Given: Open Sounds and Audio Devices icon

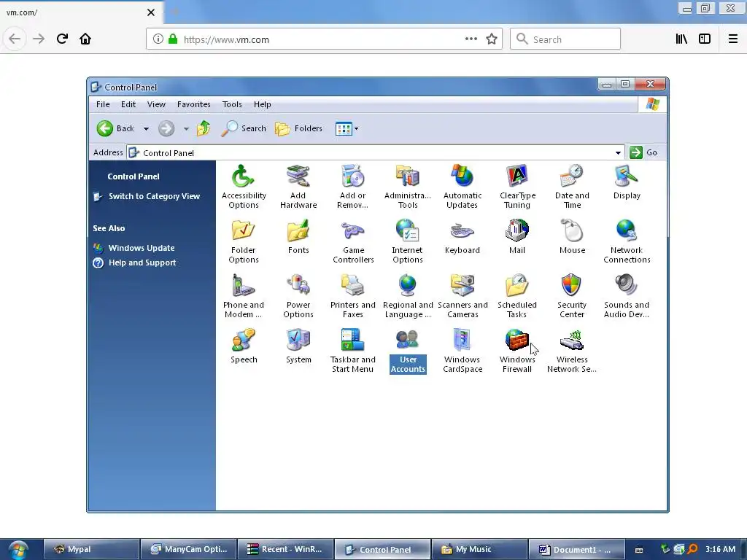Looking at the screenshot, I should click(627, 296).
